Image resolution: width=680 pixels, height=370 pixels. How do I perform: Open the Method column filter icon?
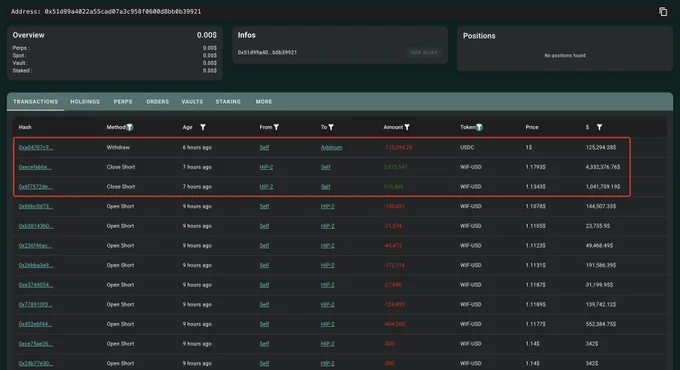pos(130,127)
